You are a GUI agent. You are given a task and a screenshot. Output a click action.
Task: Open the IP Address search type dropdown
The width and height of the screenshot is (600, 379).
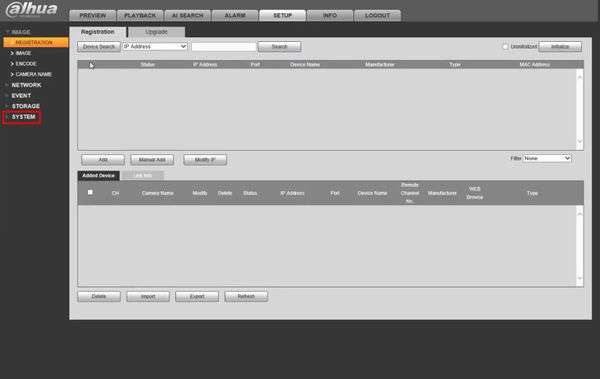point(155,46)
